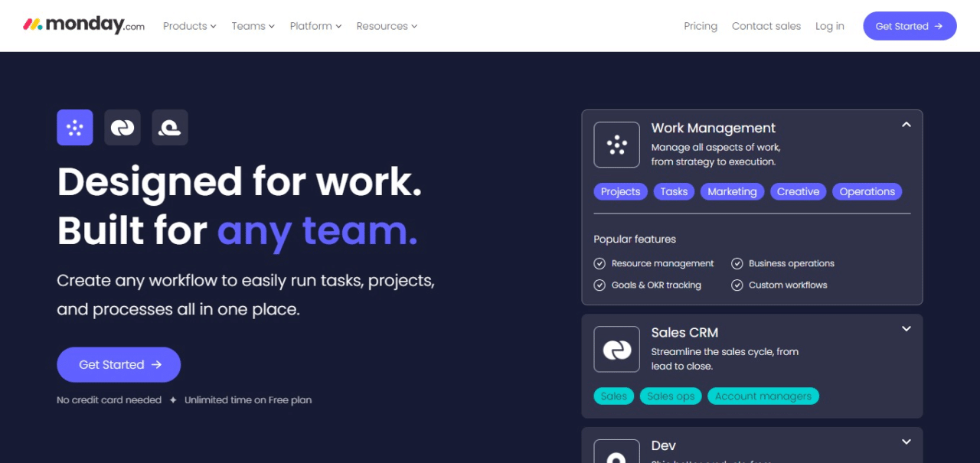
Task: Open the Contact sales link
Action: pos(766,26)
